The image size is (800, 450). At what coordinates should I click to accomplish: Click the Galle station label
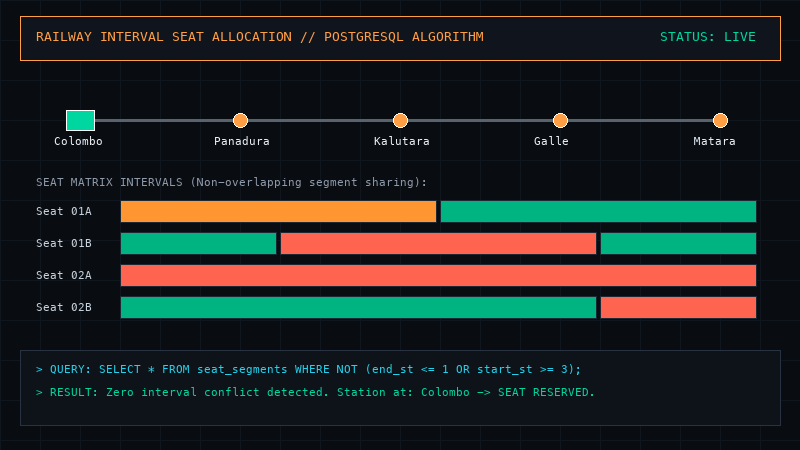tap(551, 141)
